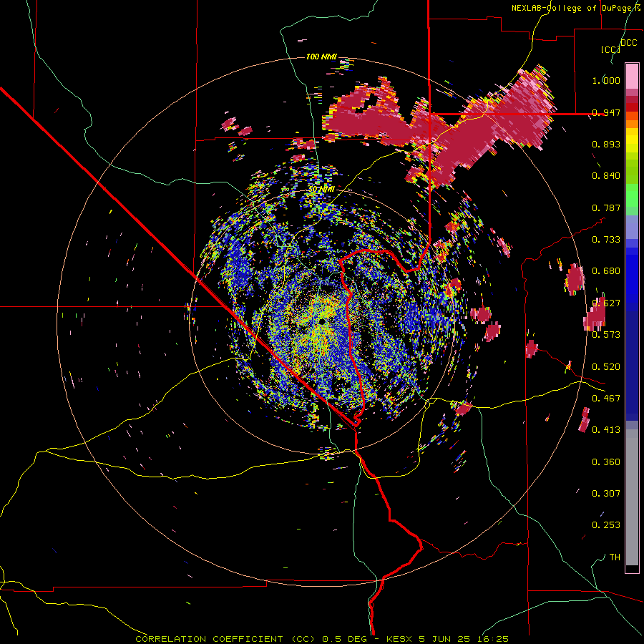Image resolution: width=644 pixels, height=644 pixels.
Task: Click the 0.787 color scale label
Action: coord(606,208)
